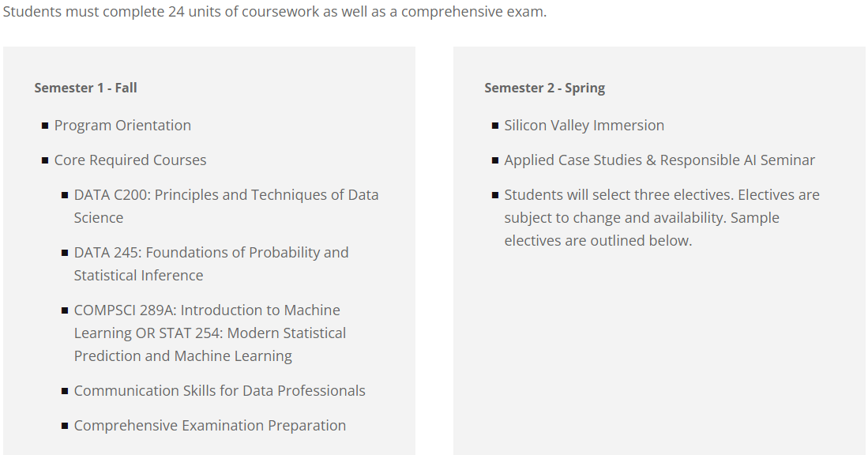Click the bullet next to DATA C200

point(65,196)
